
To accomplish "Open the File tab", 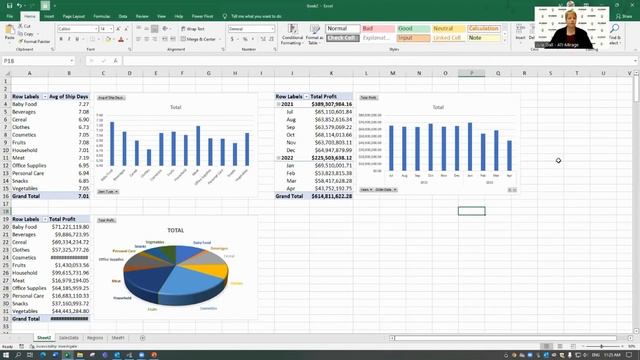I will pos(9,16).
